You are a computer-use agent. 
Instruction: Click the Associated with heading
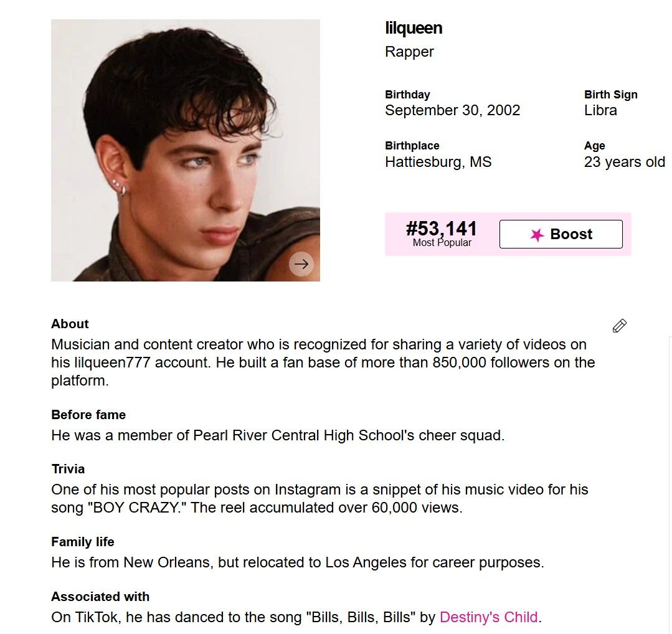click(100, 597)
